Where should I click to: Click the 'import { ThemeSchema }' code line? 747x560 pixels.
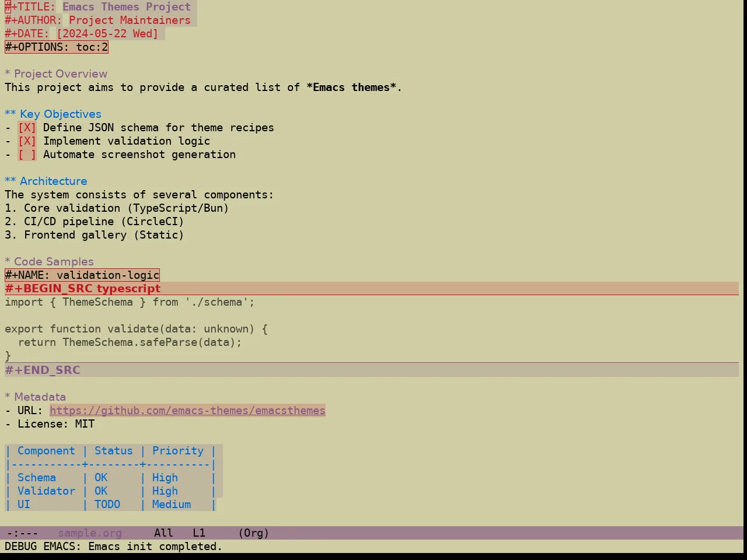click(x=130, y=302)
